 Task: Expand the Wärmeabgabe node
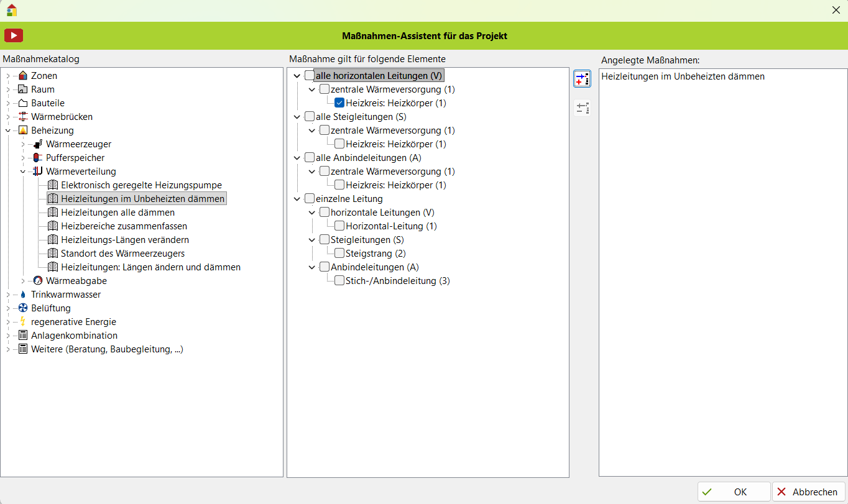(x=23, y=281)
